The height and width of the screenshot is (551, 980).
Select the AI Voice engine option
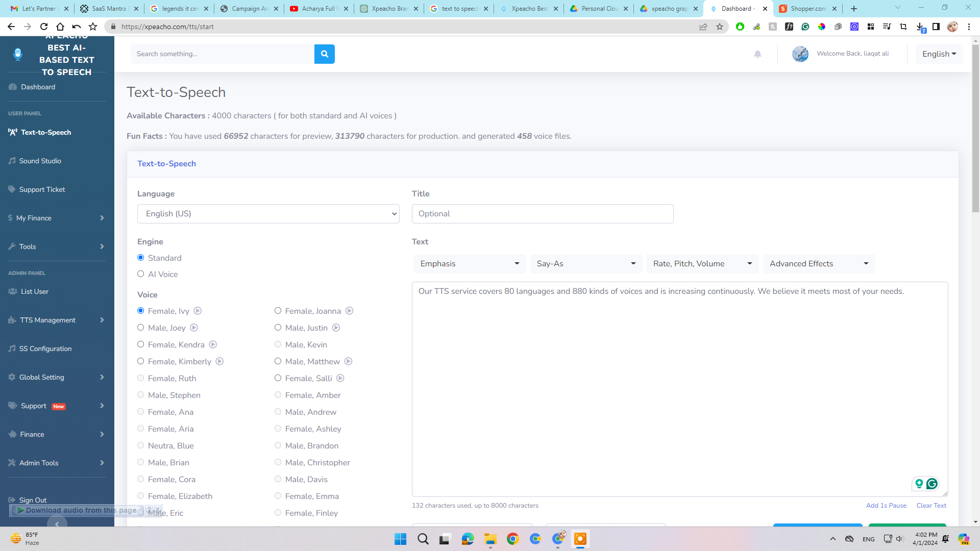pyautogui.click(x=141, y=274)
